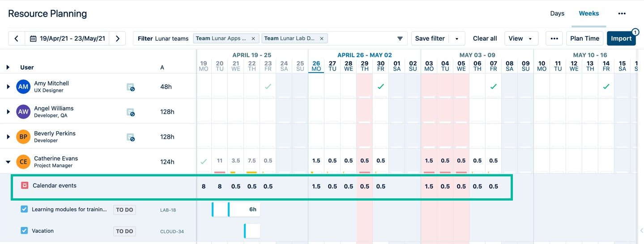This screenshot has width=644, height=244.
Task: Click Amy Mitchell's calendar blocked icon
Action: (131, 87)
